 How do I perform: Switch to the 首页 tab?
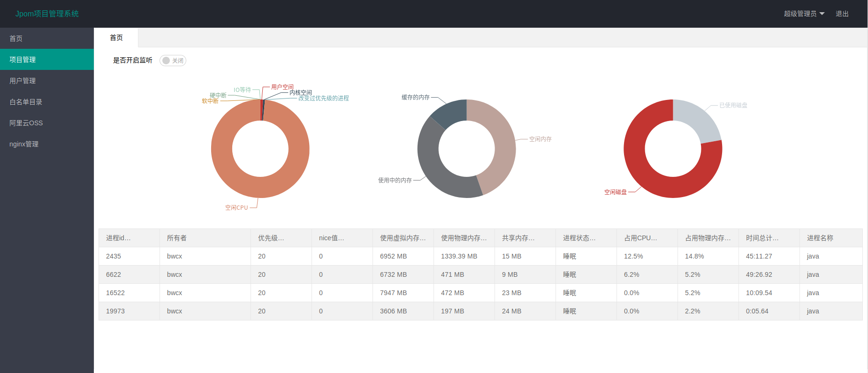(x=116, y=38)
